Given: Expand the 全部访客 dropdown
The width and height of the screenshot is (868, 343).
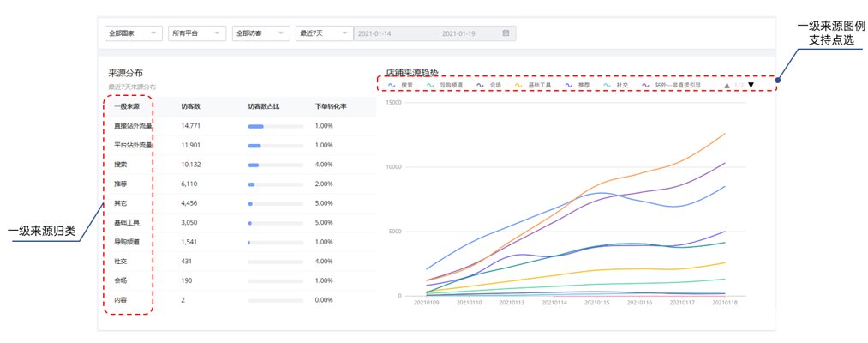Looking at the screenshot, I should tap(261, 33).
